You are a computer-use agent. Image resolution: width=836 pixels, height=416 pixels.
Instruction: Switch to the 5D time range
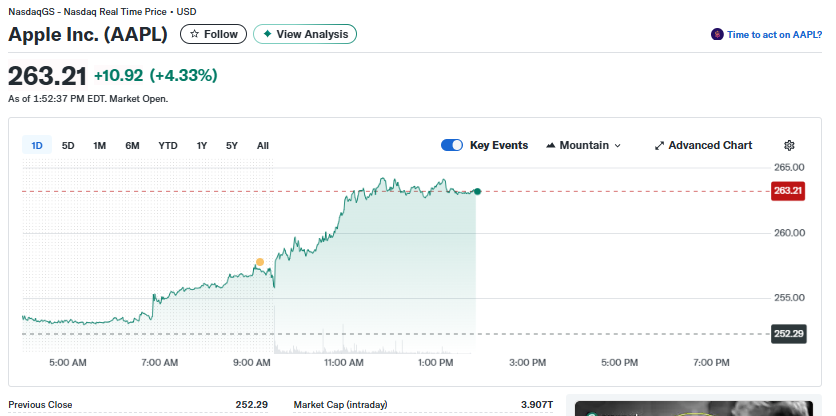tap(68, 145)
